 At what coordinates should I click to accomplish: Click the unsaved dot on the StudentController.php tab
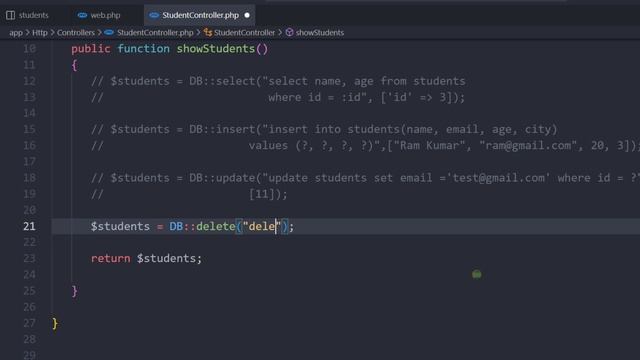pos(247,15)
